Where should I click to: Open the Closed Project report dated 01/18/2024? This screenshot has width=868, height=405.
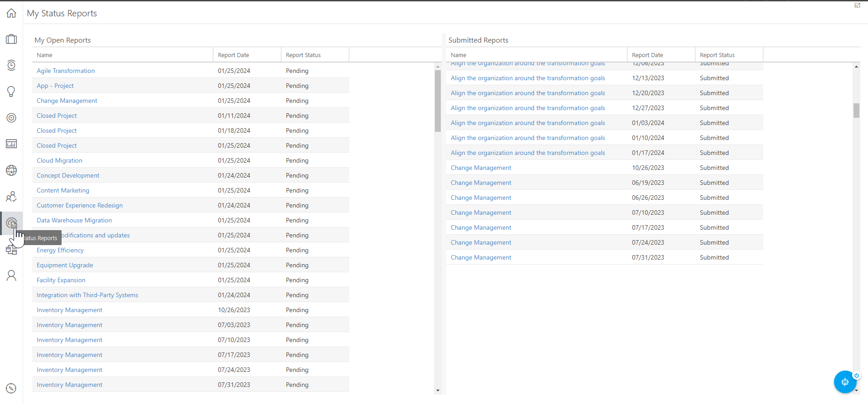click(57, 130)
